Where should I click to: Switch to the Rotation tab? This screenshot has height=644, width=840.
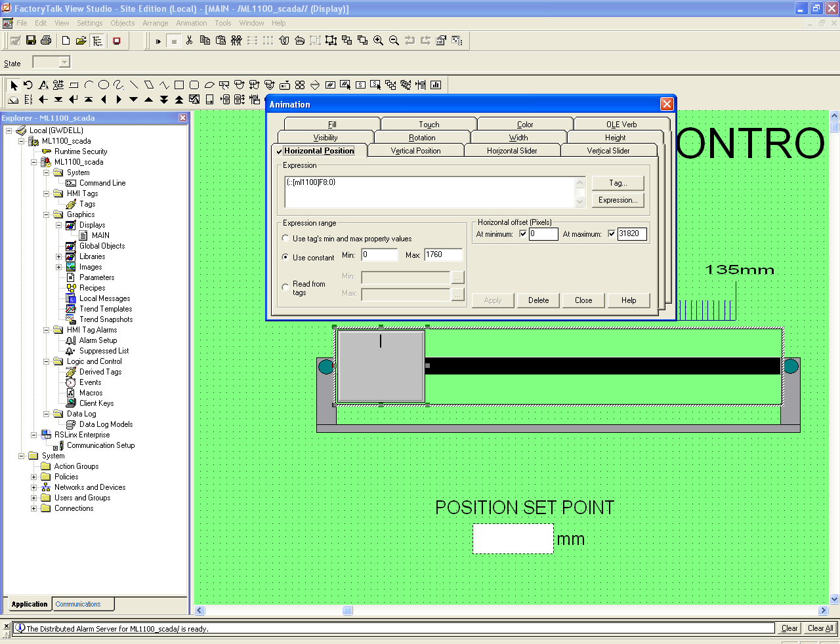[422, 137]
